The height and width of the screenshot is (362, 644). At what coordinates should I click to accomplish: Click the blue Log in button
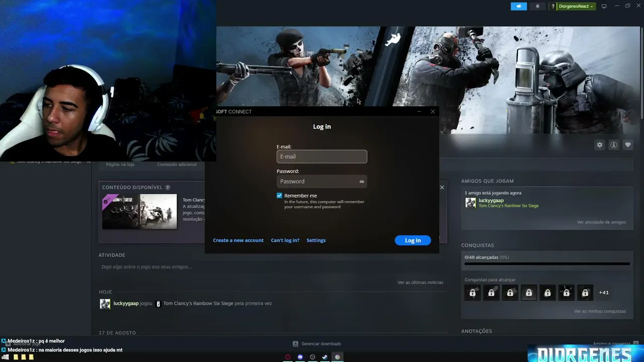click(x=413, y=240)
